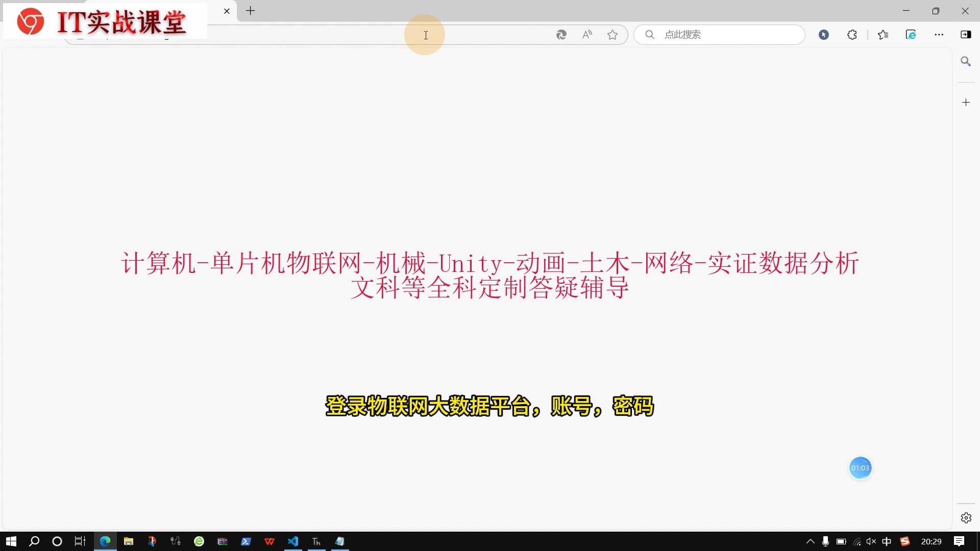Click the Read aloud icon in address bar
980x551 pixels.
587,35
